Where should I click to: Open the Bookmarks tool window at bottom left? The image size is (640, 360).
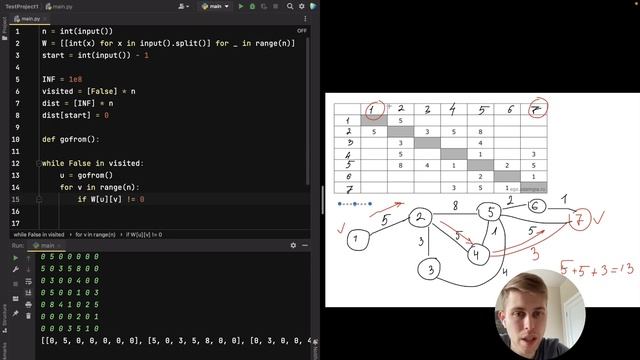tap(4, 351)
